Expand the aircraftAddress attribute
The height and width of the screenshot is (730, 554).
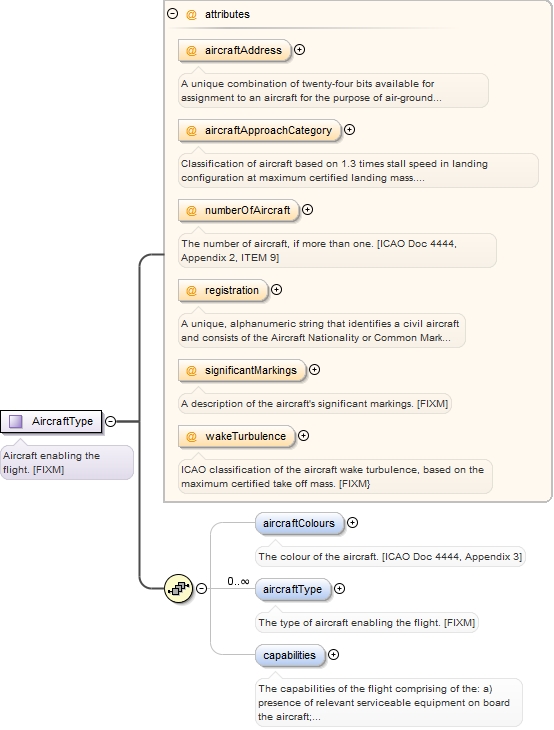300,49
